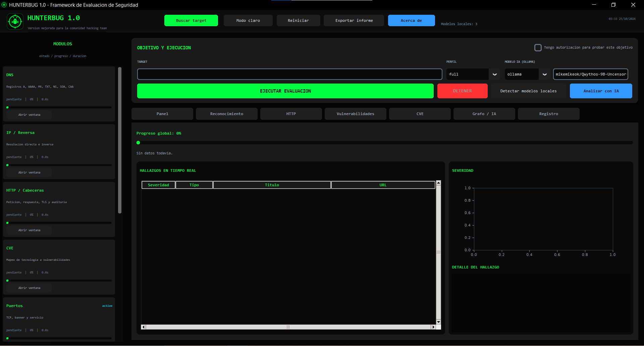Click Exportar informe
This screenshot has width=644, height=346.
coord(354,20)
